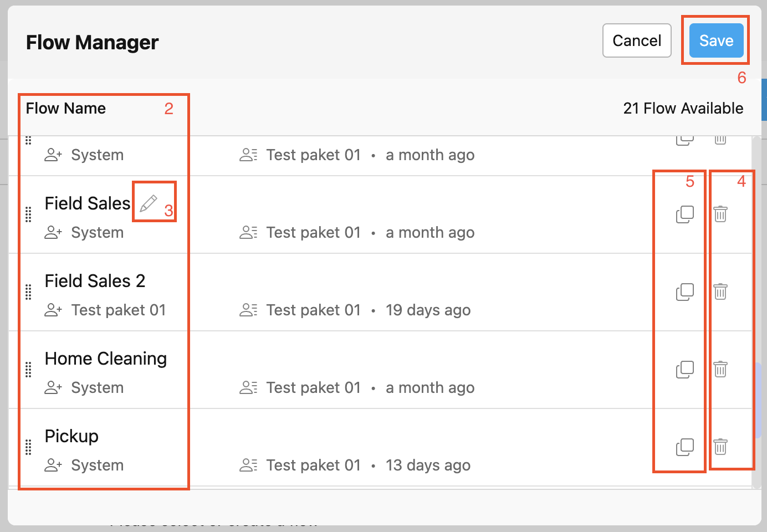Click the drag handle beside Pickup
The width and height of the screenshot is (767, 532).
[28, 447]
